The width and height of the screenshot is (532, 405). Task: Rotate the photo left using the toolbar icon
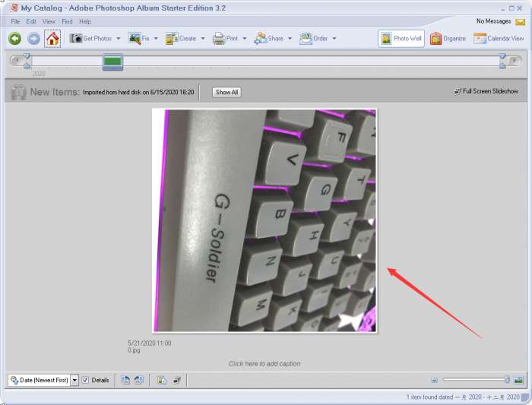125,380
